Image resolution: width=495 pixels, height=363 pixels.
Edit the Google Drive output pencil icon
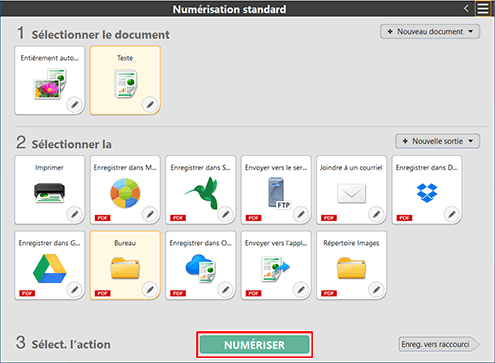(75, 289)
